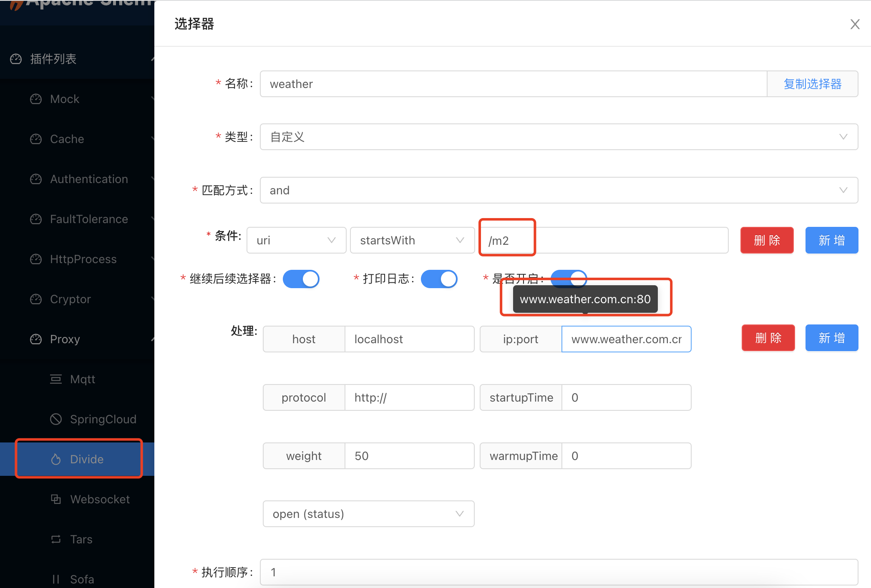Viewport: 871px width, 588px height.
Task: Select the Mock plugin icon in sidebar
Action: tap(35, 99)
